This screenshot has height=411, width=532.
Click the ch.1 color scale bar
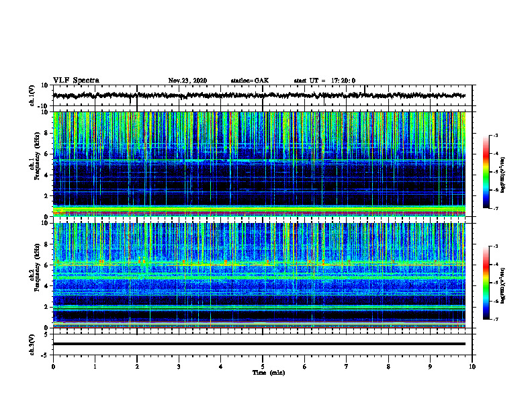[486, 172]
